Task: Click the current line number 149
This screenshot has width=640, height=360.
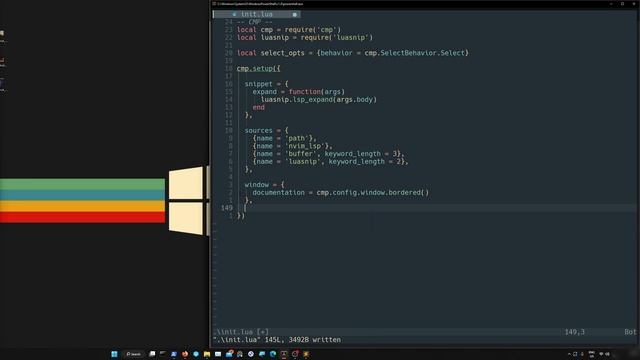Action: click(x=227, y=208)
